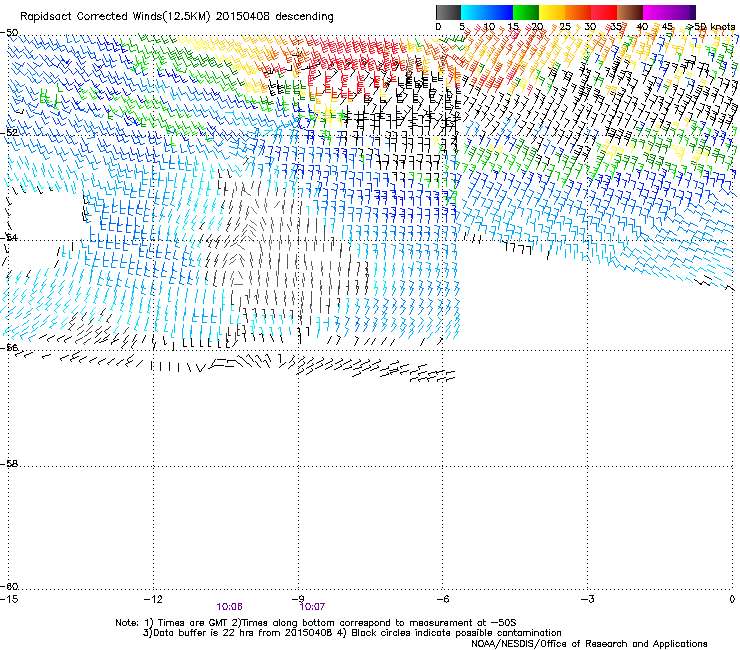This screenshot has width=740, height=650.
Task: Click the legend tick label '40'
Action: pos(642,27)
